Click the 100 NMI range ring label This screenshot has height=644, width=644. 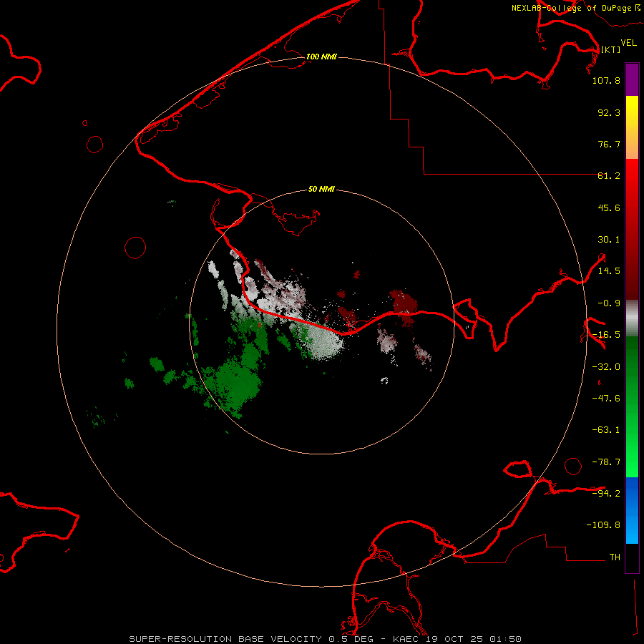pos(321,57)
